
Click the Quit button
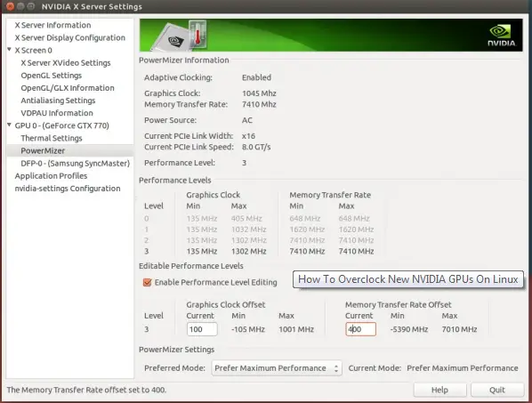coord(497,390)
